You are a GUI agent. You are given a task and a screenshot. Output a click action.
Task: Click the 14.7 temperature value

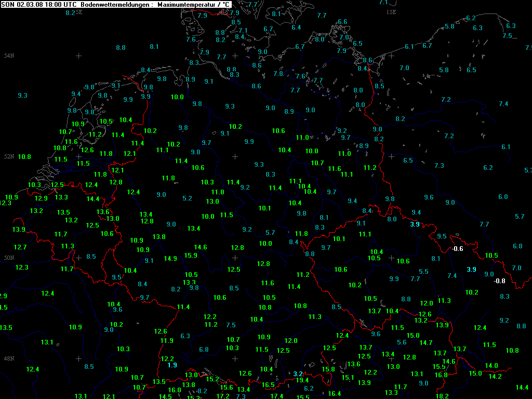[x=426, y=343]
